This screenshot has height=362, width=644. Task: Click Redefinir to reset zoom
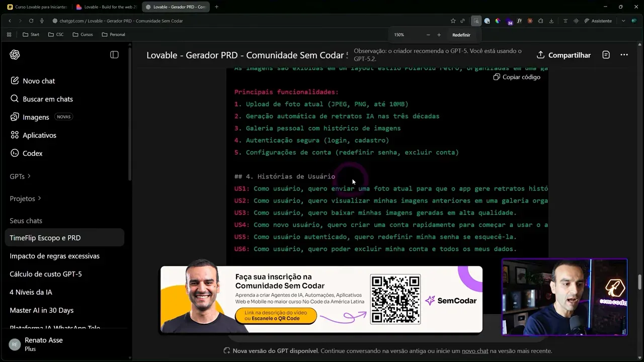[x=461, y=35]
